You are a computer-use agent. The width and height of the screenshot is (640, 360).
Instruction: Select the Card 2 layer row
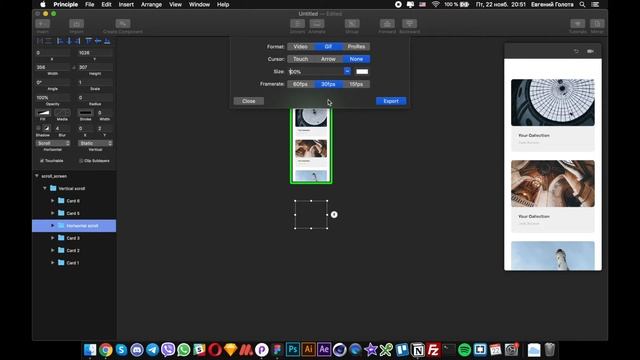click(x=74, y=250)
